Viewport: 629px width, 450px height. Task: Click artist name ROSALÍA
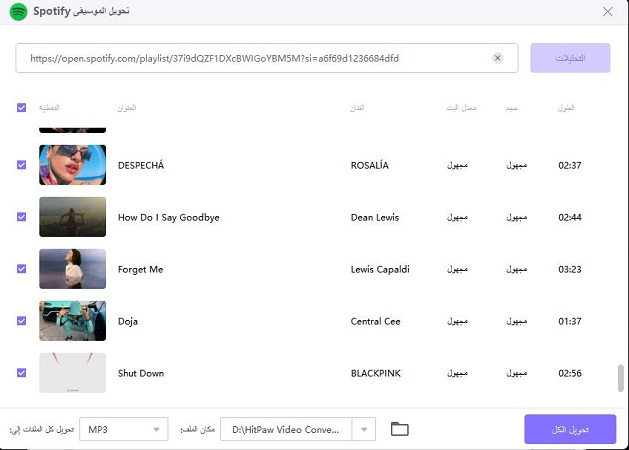coord(369,165)
